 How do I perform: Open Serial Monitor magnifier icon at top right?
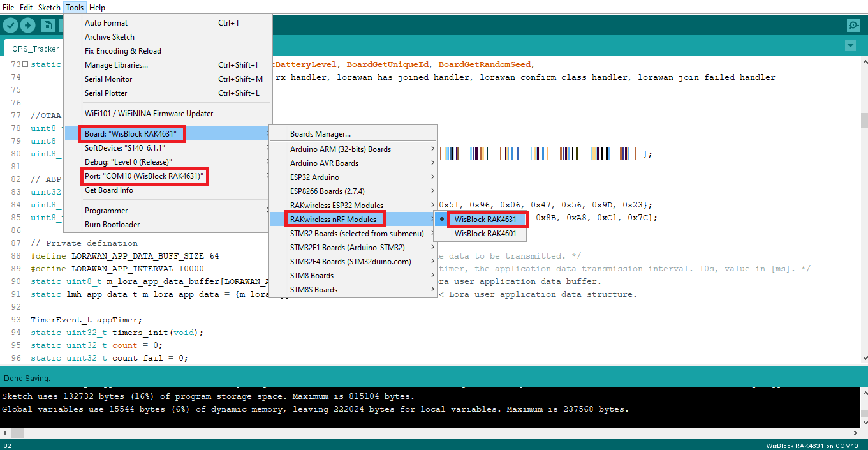click(x=853, y=25)
